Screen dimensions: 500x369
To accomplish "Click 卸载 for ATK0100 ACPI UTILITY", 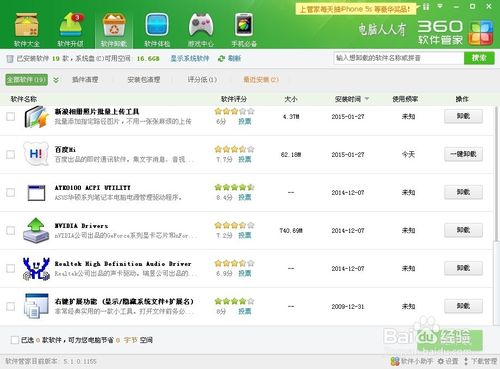I will [x=463, y=192].
